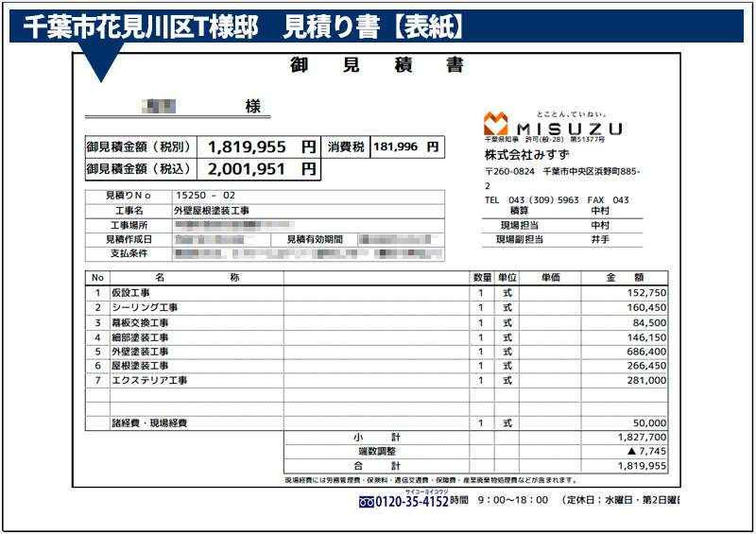Click the 御見積金額（税込） label
This screenshot has width=756, height=534.
pyautogui.click(x=140, y=169)
